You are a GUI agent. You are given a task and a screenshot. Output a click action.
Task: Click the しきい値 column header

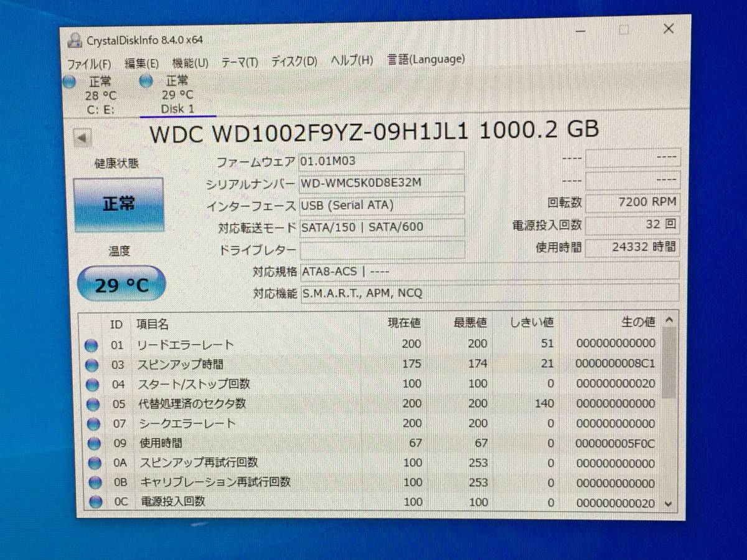531,322
